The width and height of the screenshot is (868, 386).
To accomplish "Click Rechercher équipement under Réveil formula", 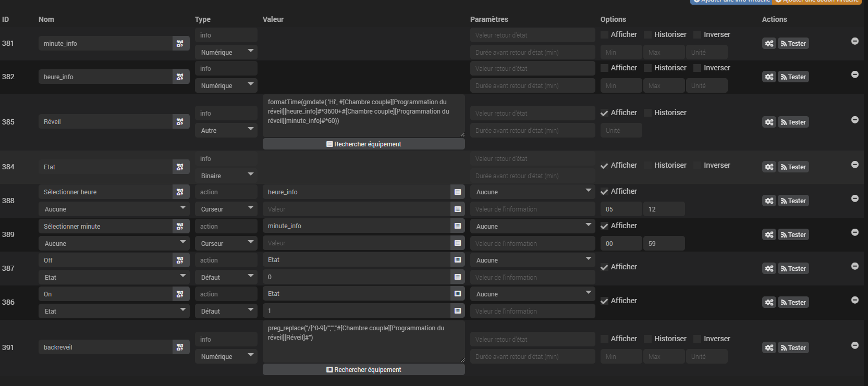I will [x=363, y=144].
